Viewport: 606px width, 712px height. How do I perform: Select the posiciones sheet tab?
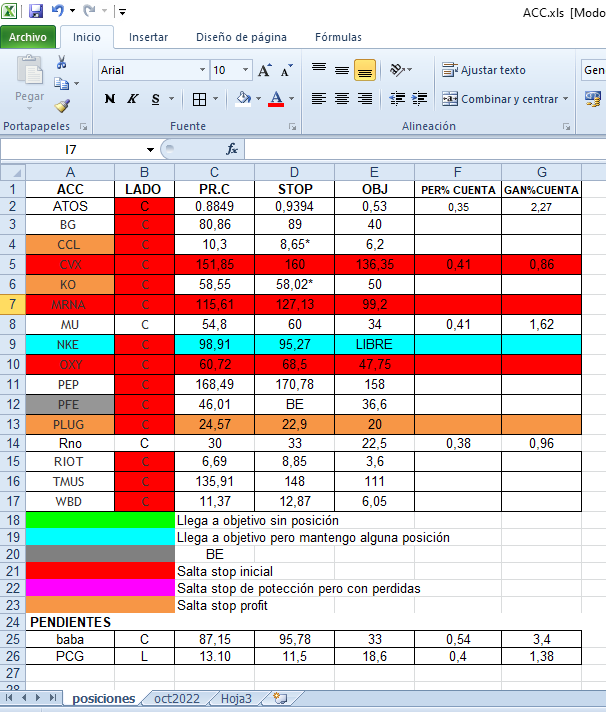(103, 698)
